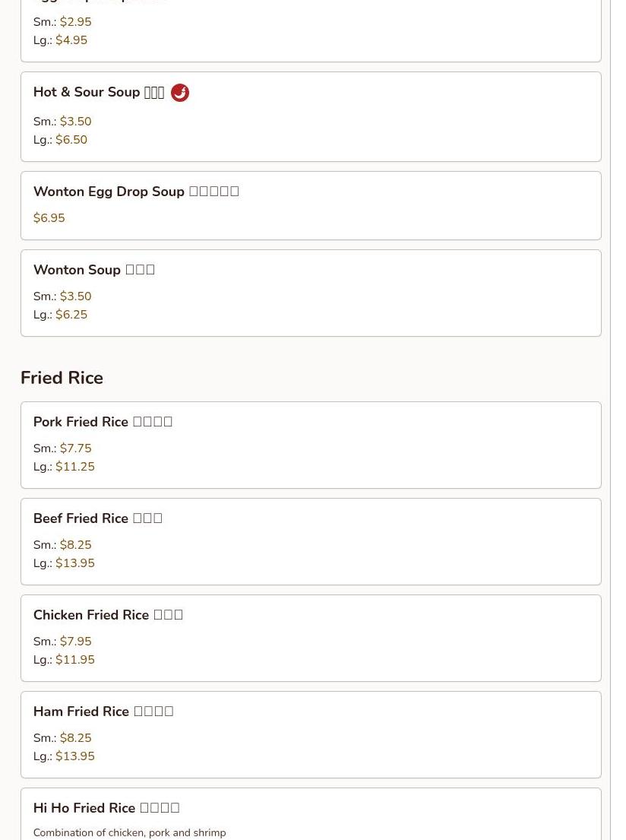
Task: Click Ham Fried Rice large $13.95 price
Action: [x=75, y=756]
